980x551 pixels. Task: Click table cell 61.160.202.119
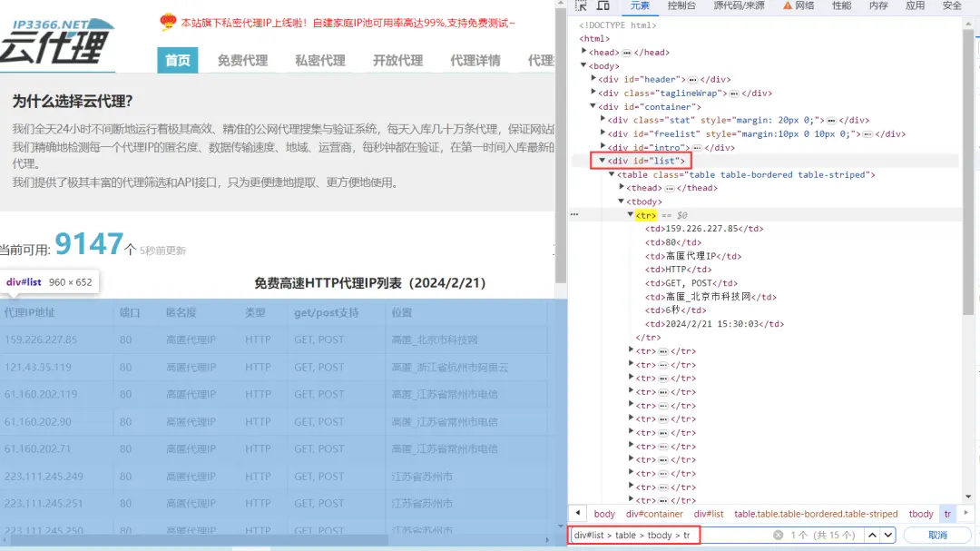coord(41,395)
